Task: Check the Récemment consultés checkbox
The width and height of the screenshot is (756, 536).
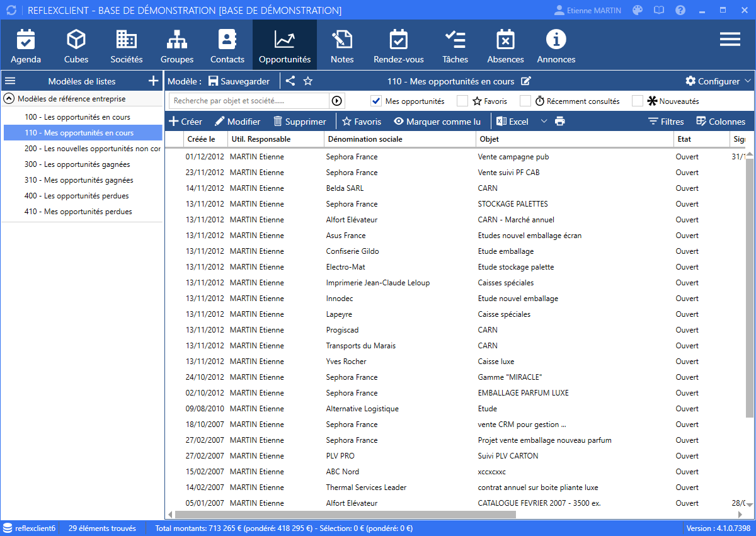Action: 525,101
